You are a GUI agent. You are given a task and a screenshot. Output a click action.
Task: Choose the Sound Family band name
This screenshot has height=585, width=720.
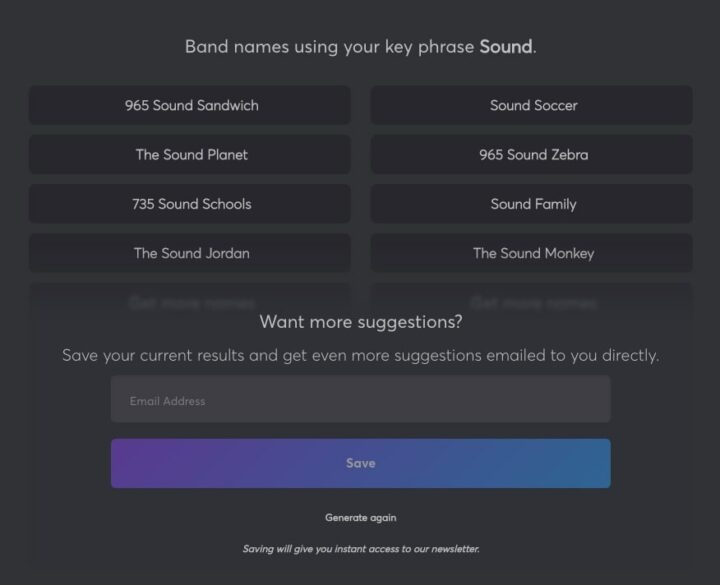533,204
